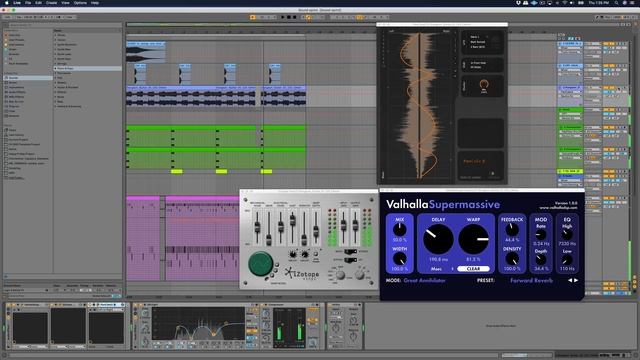Flip the Mono/Stereo switch in iZotope Vinyl
The height and width of the screenshot is (360, 640).
pos(350,252)
